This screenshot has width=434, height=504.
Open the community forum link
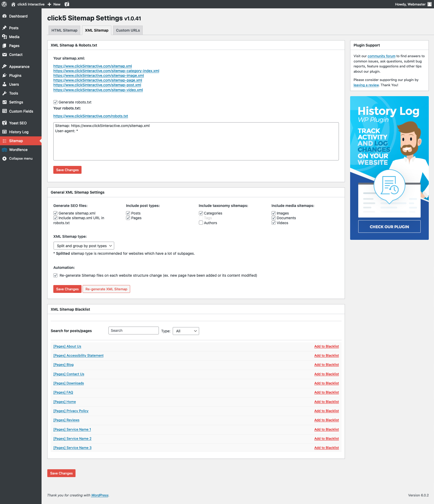click(x=381, y=56)
